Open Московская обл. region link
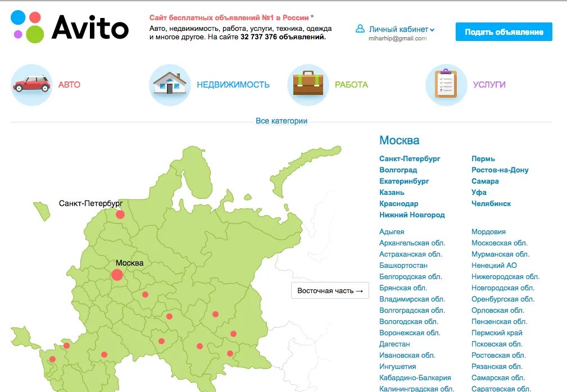This screenshot has height=392, width=567. 500,243
